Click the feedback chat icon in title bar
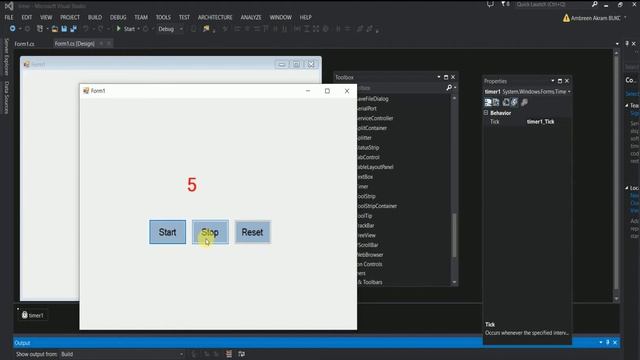This screenshot has width=640, height=360. pyautogui.click(x=490, y=4)
